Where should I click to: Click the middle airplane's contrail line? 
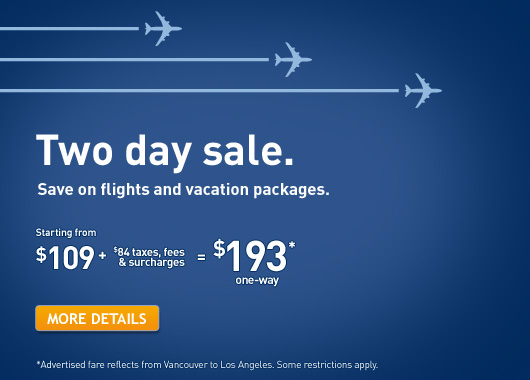pos(134,60)
